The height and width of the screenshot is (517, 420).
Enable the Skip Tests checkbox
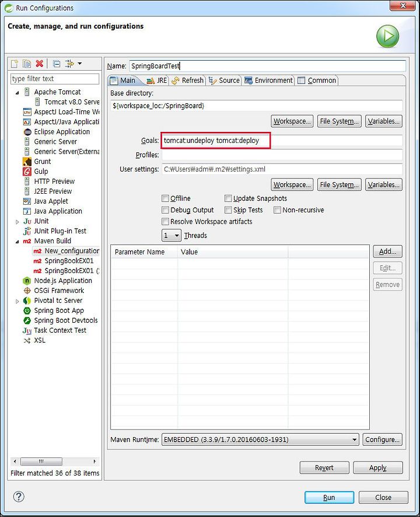[228, 210]
